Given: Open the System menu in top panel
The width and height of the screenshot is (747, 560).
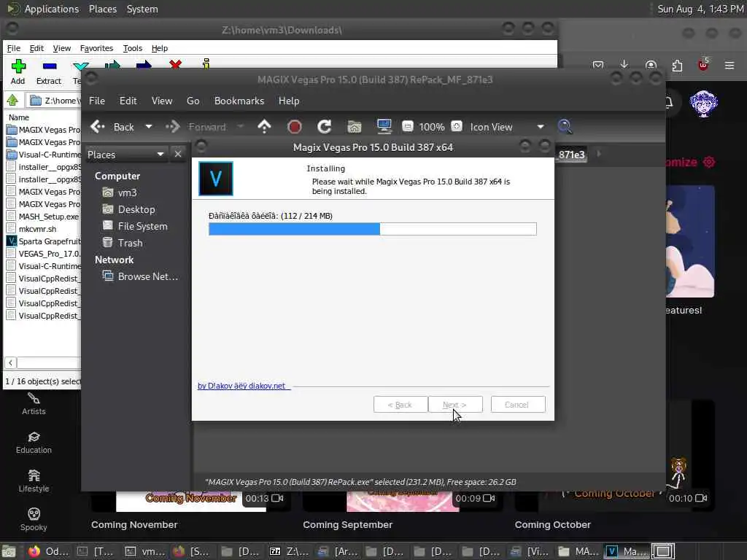Looking at the screenshot, I should (142, 9).
